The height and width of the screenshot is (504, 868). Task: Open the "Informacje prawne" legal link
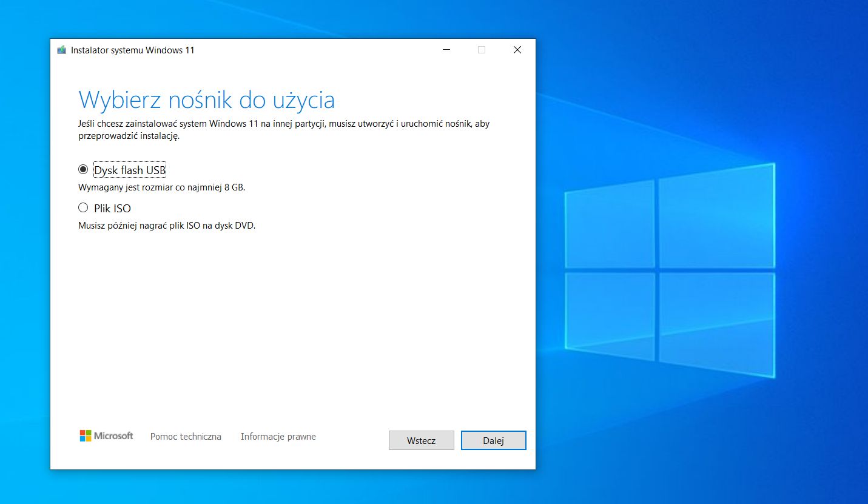[278, 436]
